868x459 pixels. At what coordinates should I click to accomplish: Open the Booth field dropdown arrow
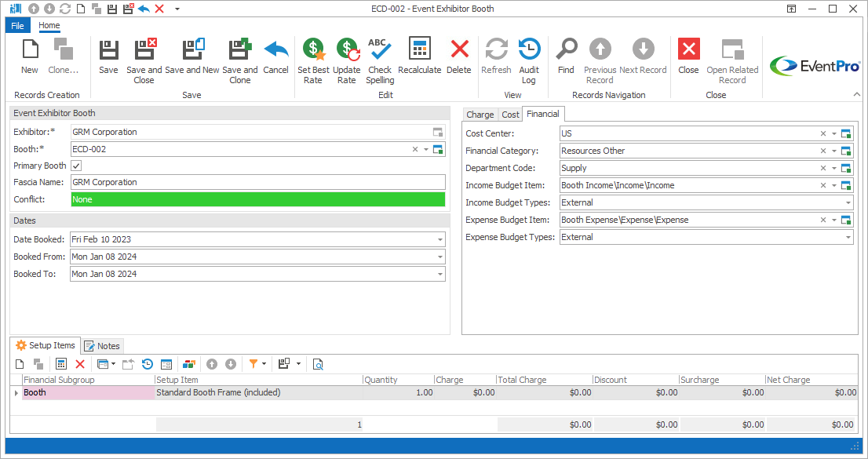426,150
